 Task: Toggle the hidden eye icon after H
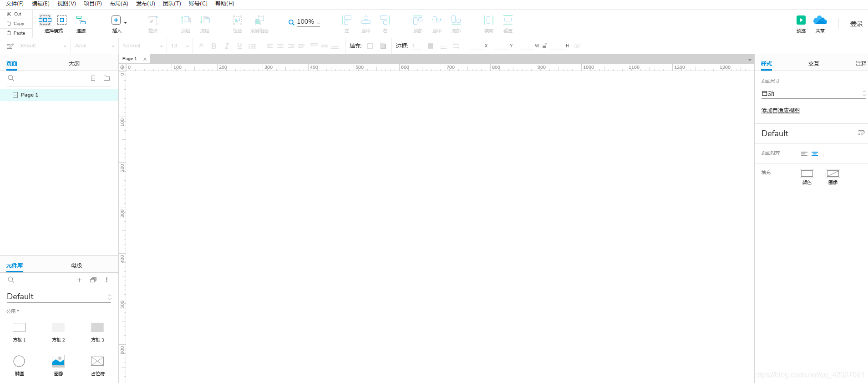pyautogui.click(x=577, y=46)
